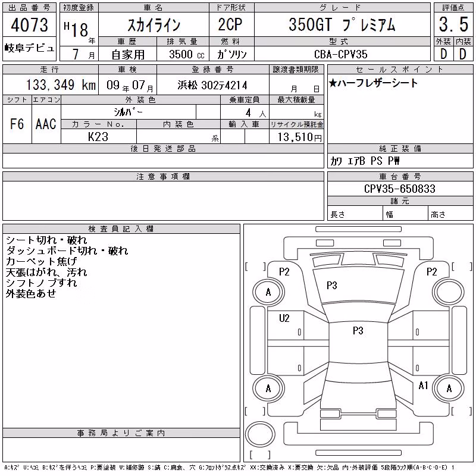Image resolution: width=476 pixels, height=476 pixels.
Task: Click the lot number 4073
Action: click(x=29, y=25)
